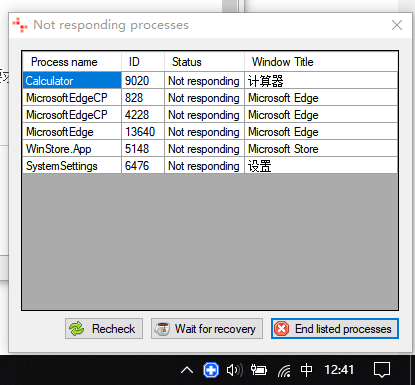Click the ID cell 5148

tap(143, 149)
